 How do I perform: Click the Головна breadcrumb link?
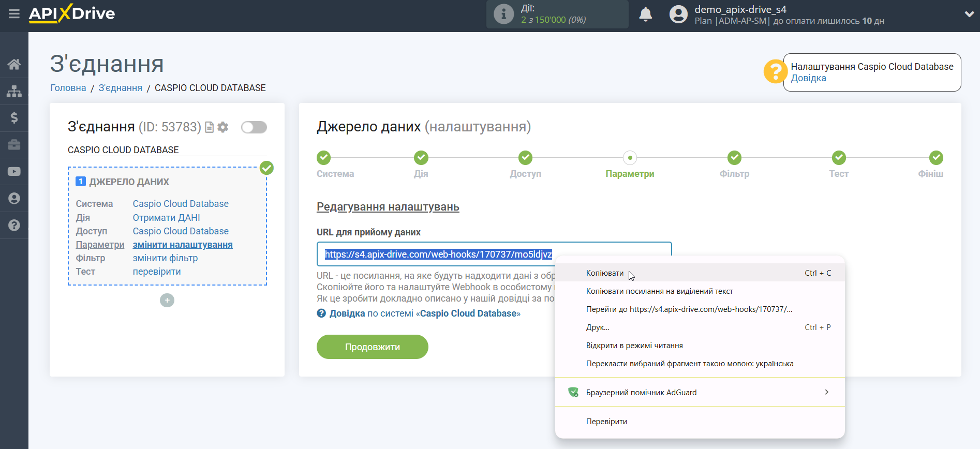(68, 88)
